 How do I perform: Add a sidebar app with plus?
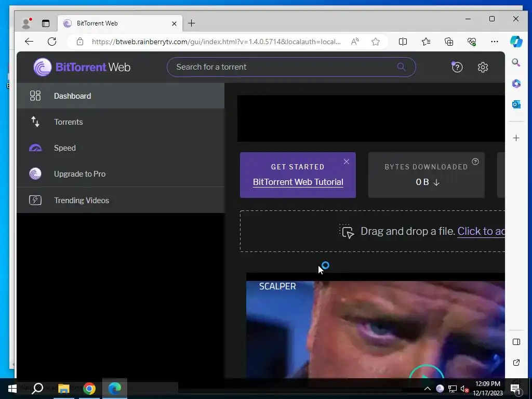pyautogui.click(x=516, y=138)
